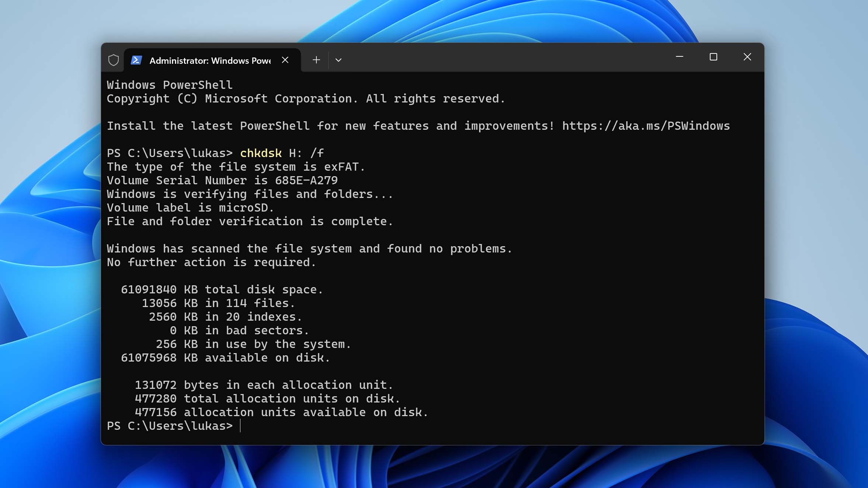This screenshot has height=488, width=868.
Task: Click the 'Windows PowerShell' header line
Action: click(x=170, y=85)
